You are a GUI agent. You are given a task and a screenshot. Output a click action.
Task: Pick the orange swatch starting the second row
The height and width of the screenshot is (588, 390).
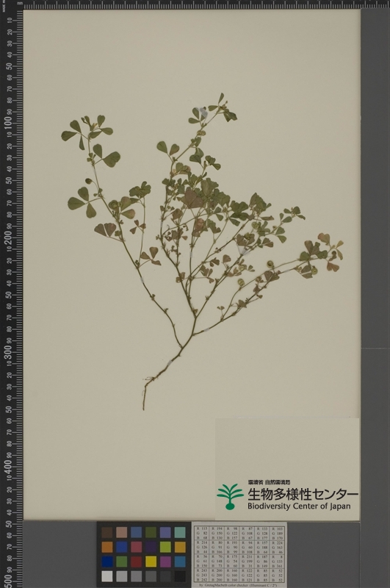[x=106, y=547]
